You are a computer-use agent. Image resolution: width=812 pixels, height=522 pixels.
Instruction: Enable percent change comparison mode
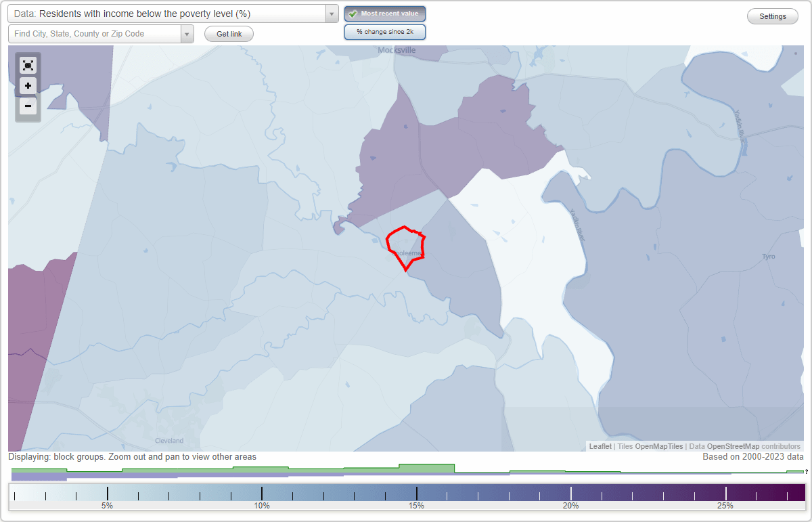(384, 32)
